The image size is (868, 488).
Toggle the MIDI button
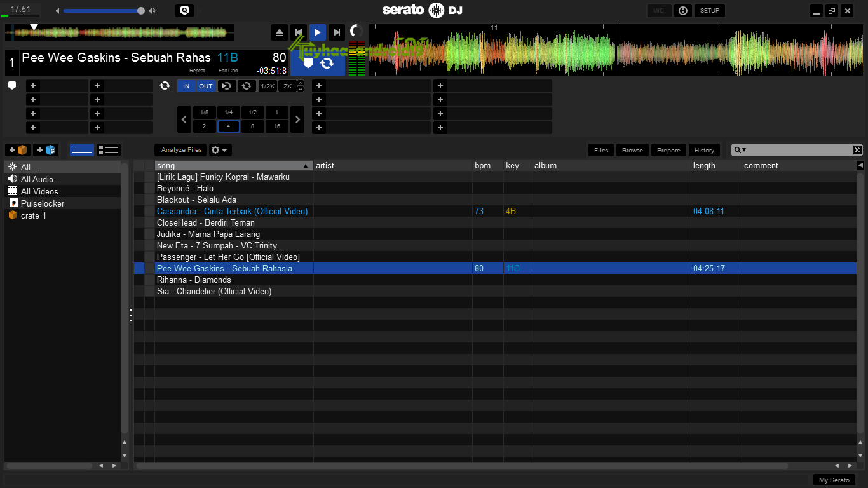click(x=660, y=11)
